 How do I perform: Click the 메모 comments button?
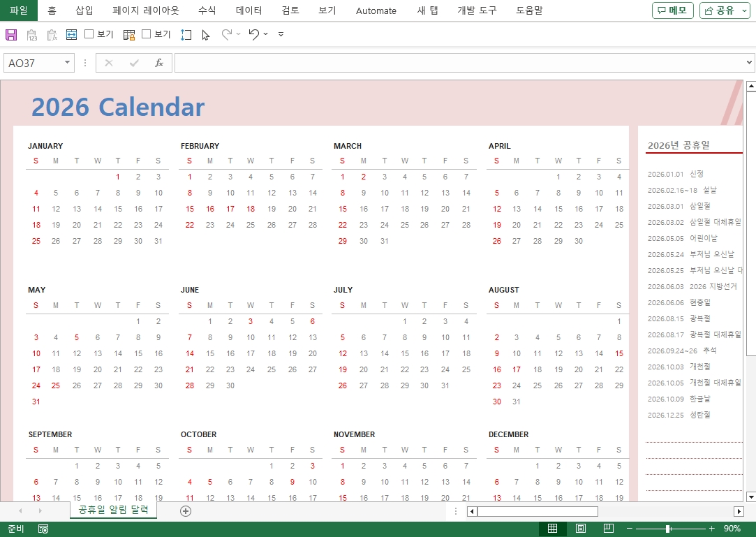(673, 10)
